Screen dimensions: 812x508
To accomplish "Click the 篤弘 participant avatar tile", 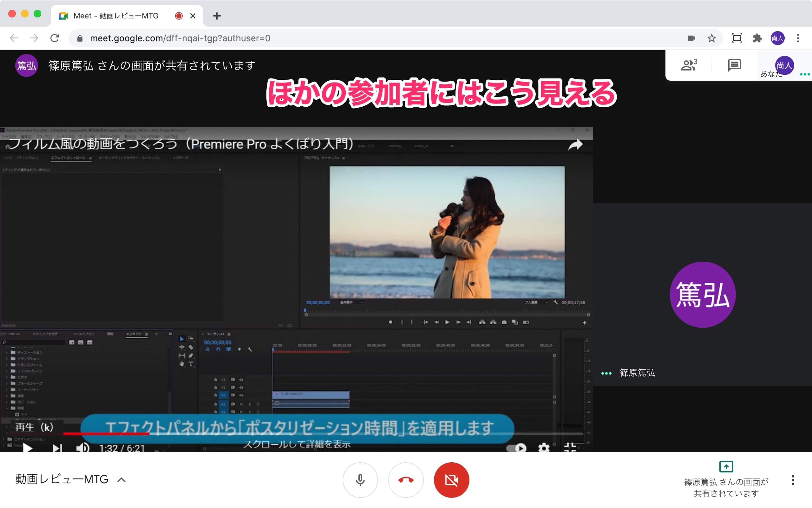I will (x=703, y=295).
